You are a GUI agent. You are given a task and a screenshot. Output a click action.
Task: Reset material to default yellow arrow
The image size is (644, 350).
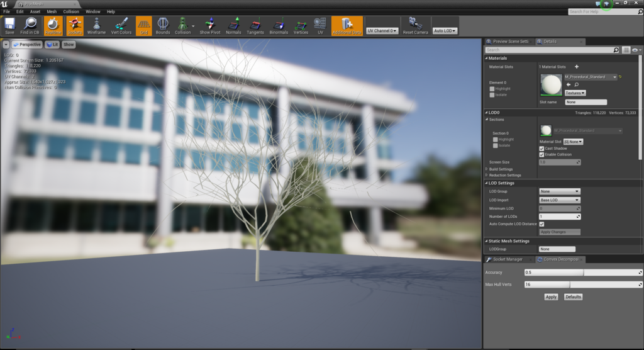click(620, 77)
